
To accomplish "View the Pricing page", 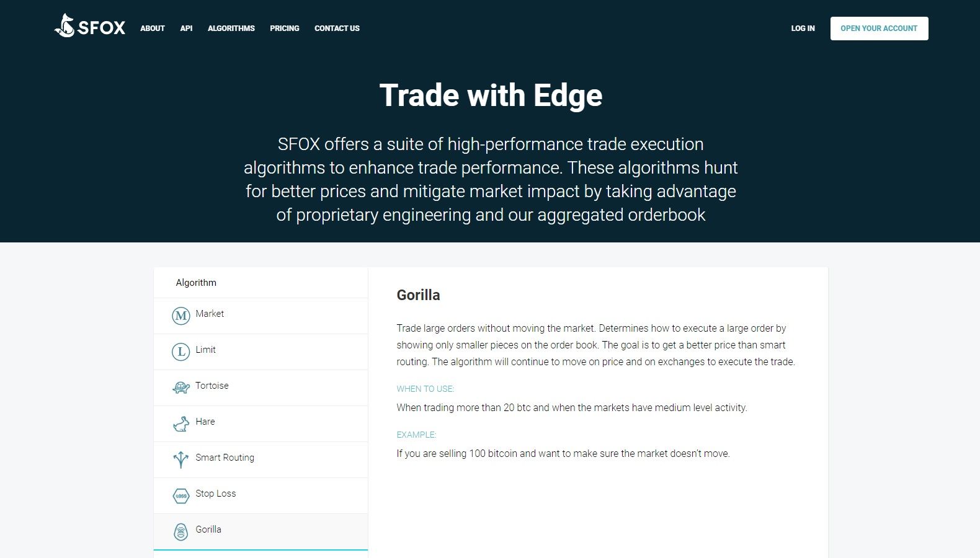I will tap(285, 29).
